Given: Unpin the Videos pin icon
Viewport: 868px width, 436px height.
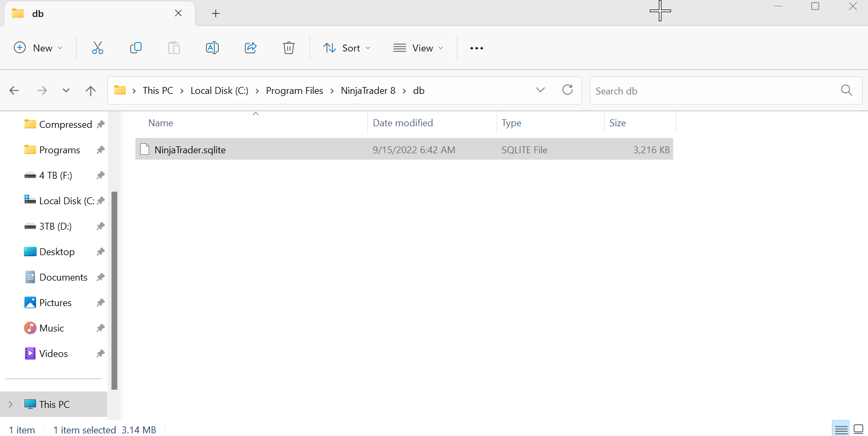Looking at the screenshot, I should click(x=100, y=354).
